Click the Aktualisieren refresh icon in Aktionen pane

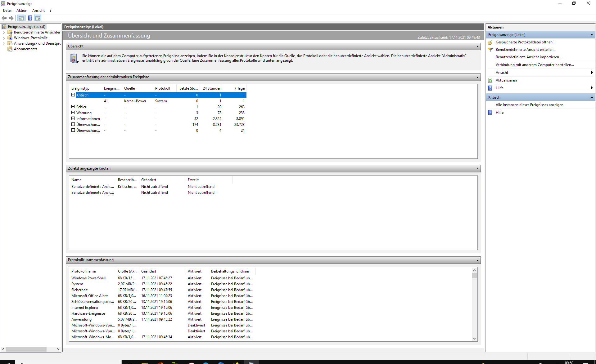pos(490,80)
